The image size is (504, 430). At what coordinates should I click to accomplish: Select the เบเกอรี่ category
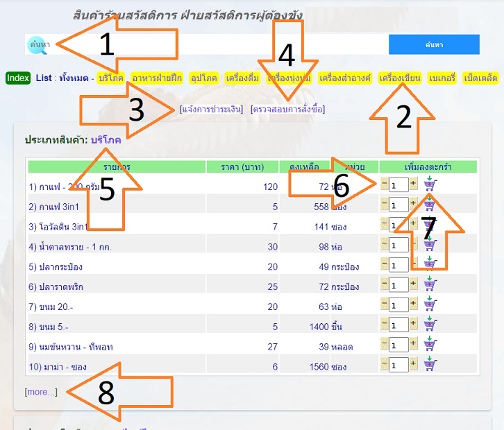click(442, 78)
